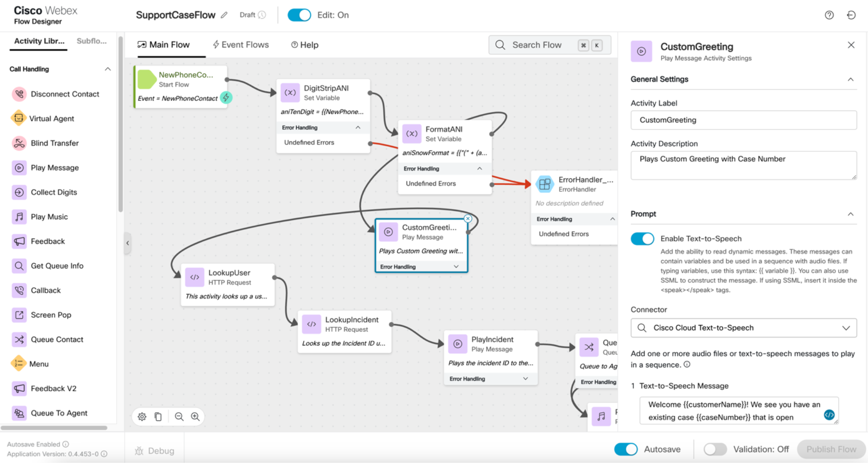Collapse FormatANI Error Handling
This screenshot has height=463, width=868.
[479, 169]
